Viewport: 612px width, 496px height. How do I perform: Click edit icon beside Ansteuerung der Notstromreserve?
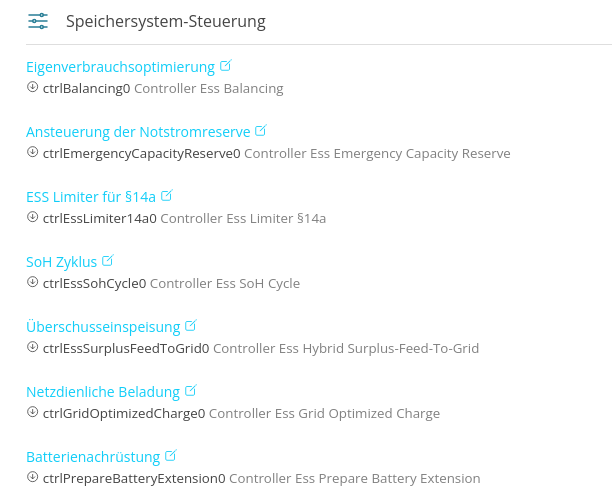click(x=261, y=130)
